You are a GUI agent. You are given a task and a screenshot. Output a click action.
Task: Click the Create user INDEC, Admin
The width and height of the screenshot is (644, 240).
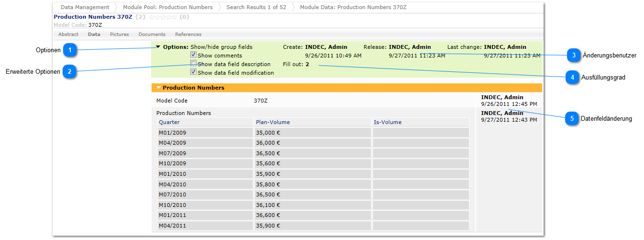[326, 47]
